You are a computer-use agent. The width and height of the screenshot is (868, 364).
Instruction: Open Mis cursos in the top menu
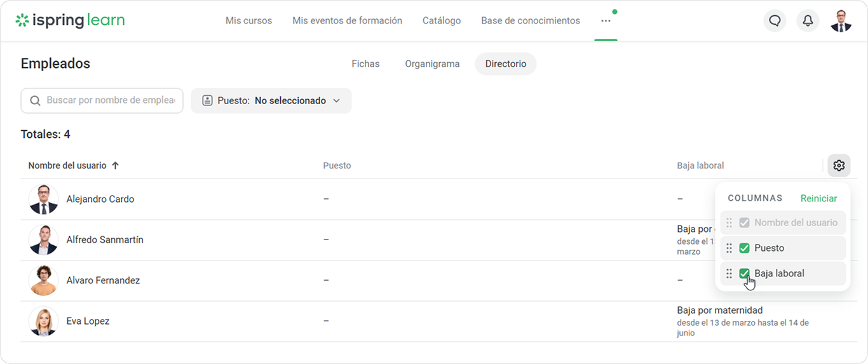click(248, 21)
